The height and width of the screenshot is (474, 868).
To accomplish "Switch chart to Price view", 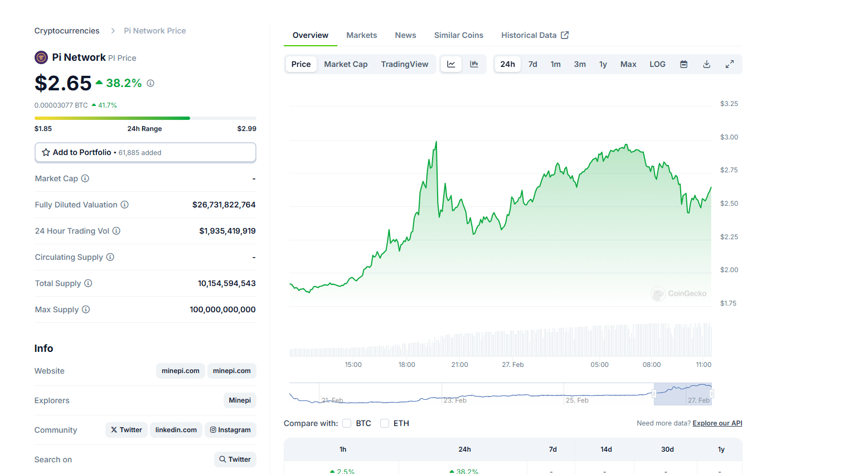I will tap(301, 64).
